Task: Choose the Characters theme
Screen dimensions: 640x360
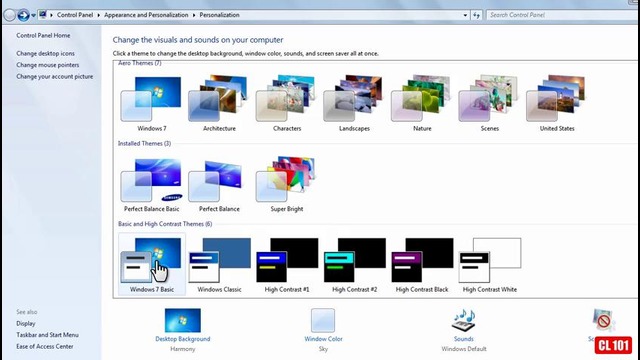Action: 287,103
